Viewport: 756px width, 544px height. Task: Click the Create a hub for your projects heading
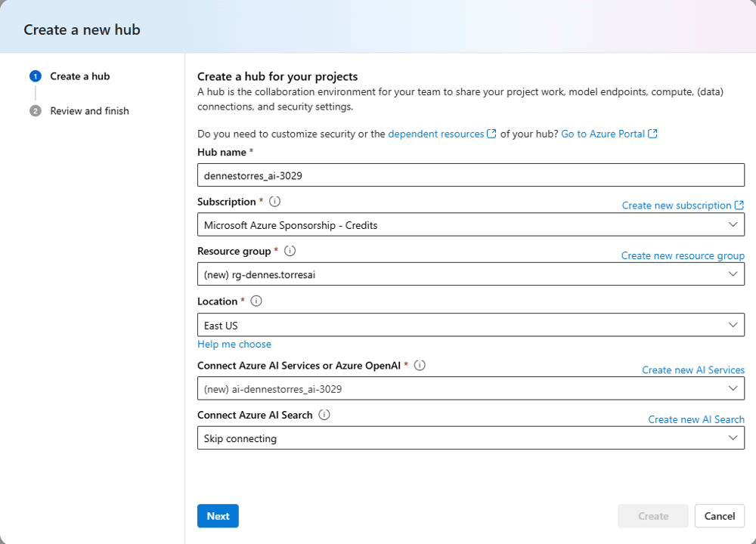277,76
